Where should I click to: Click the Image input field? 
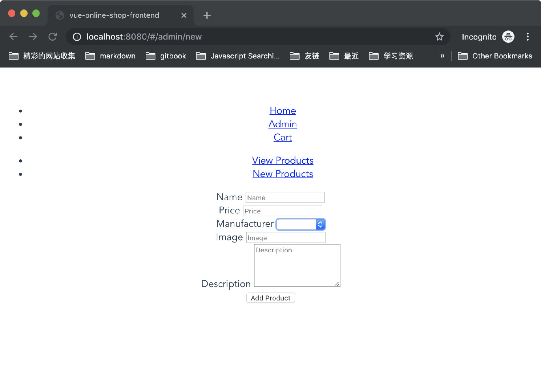point(286,238)
